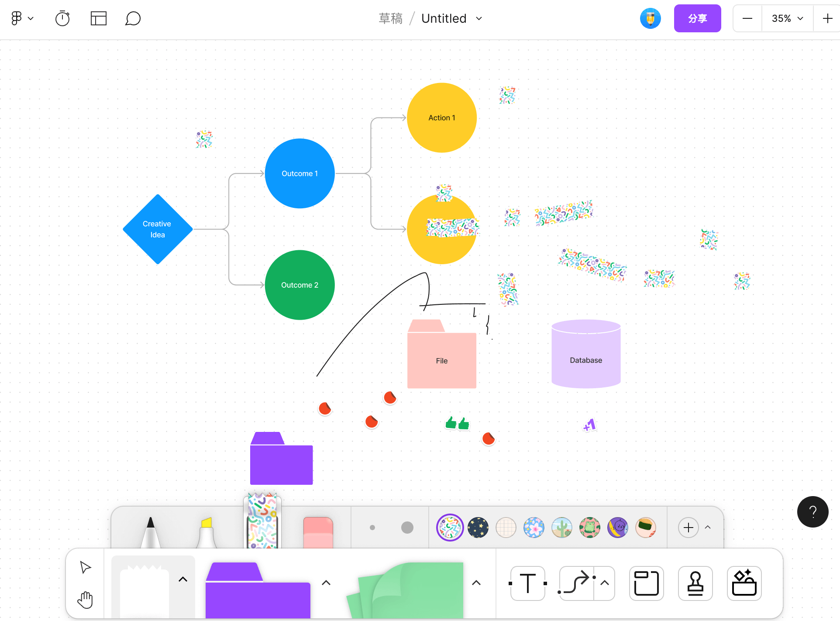Click the zoom in plus button

pyautogui.click(x=827, y=18)
